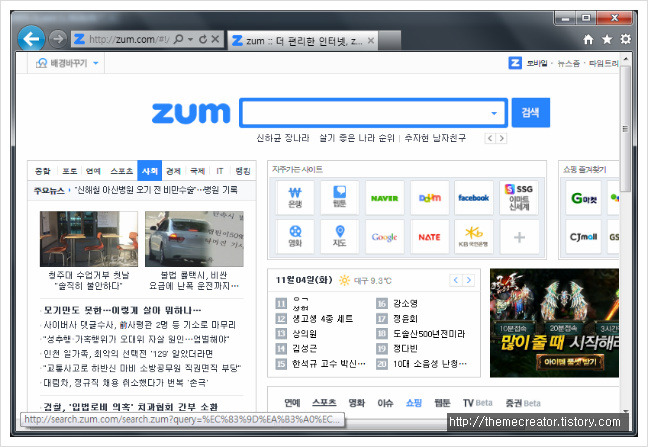Image resolution: width=648 pixels, height=447 pixels.
Task: Click previous arrow in the date ranking box
Action: pos(455,281)
